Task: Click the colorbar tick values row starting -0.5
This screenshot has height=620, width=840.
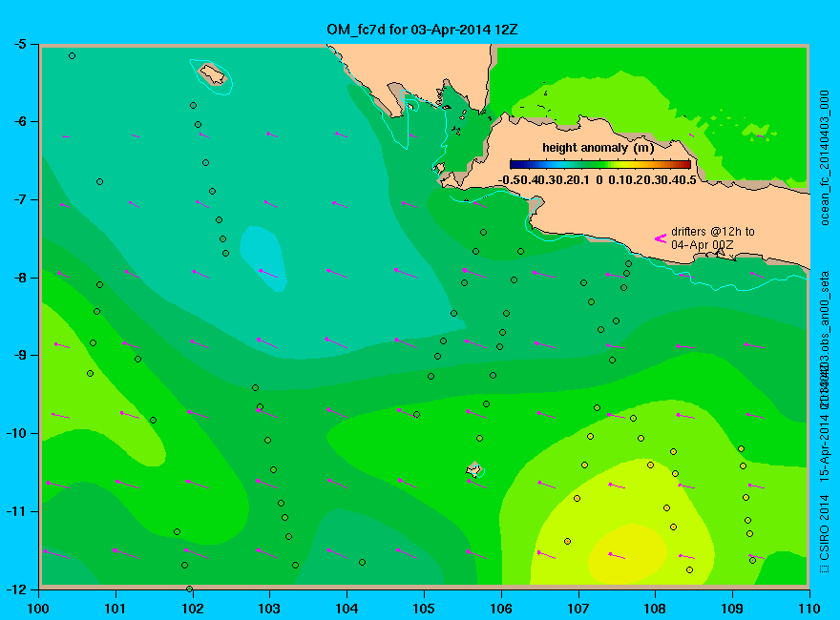Action: pos(597,180)
